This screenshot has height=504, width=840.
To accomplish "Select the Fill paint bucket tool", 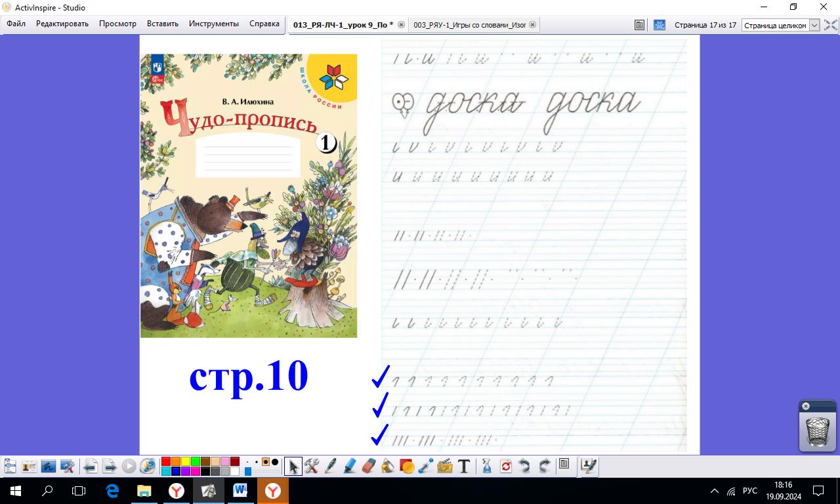I will click(388, 467).
